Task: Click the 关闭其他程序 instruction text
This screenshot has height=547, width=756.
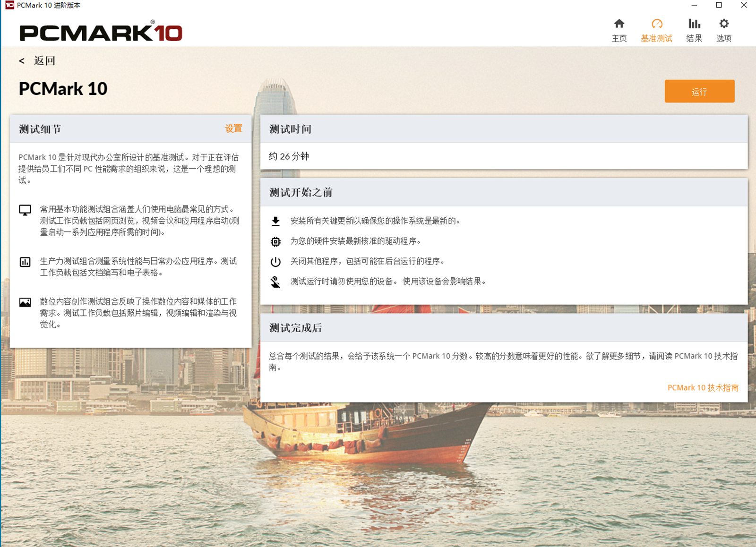Action: pos(367,262)
